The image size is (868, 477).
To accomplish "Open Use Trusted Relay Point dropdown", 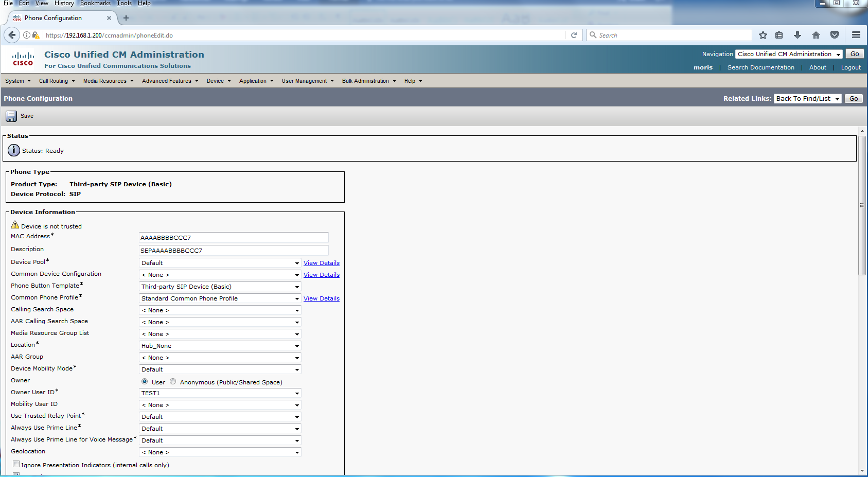I will pyautogui.click(x=220, y=417).
